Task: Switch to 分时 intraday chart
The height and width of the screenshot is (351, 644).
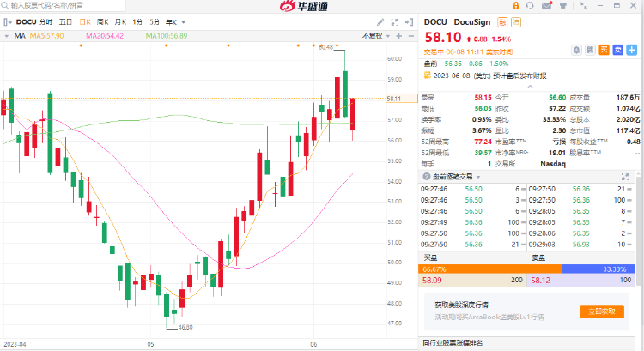Action: point(46,22)
